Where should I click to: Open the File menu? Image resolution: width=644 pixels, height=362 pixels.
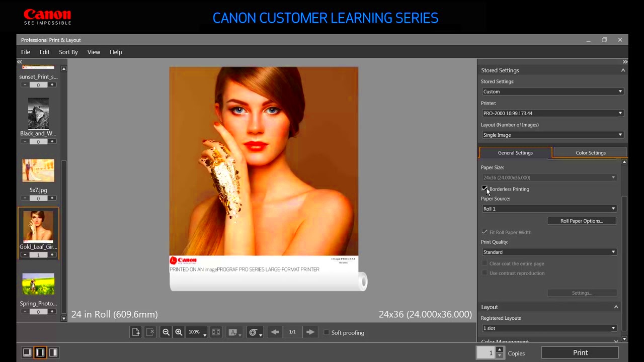coord(26,52)
